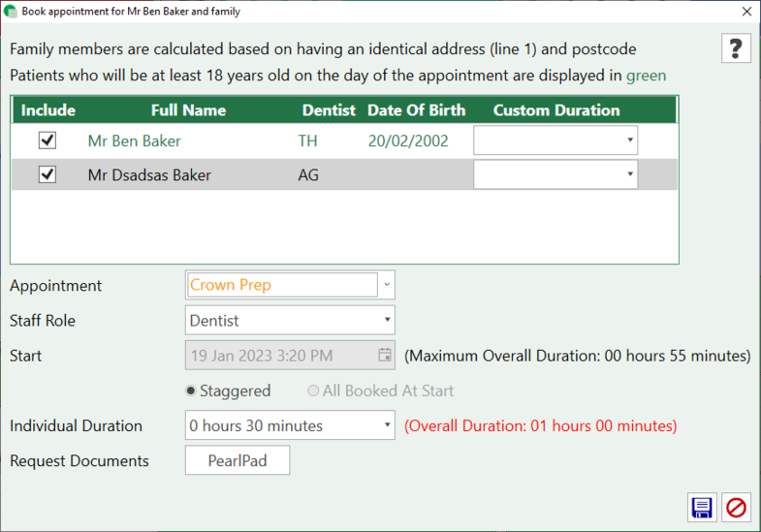Click the save appointment floppy disk icon
Viewport: 761px width, 532px height.
click(701, 507)
